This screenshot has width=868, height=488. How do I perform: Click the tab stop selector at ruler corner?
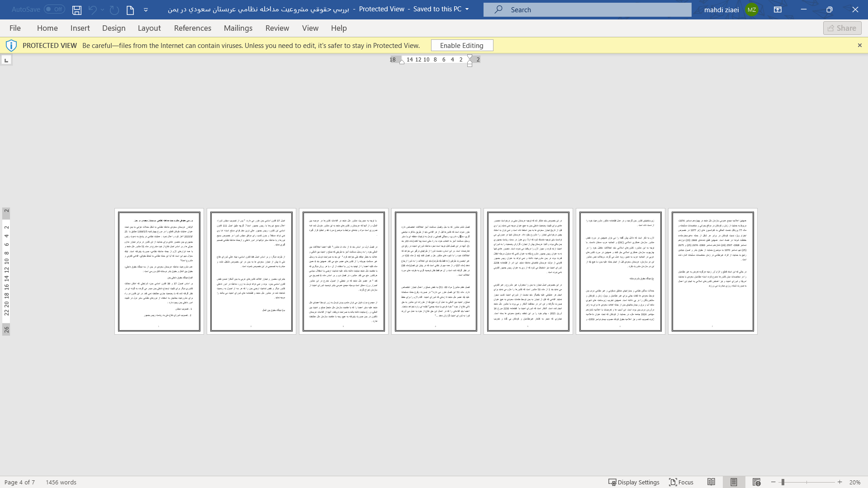[x=6, y=60]
